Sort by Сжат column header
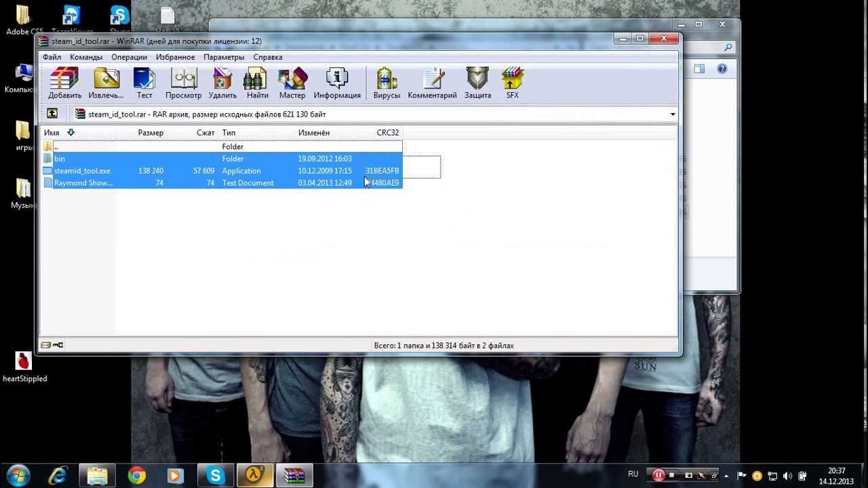Screen dimensions: 868x488 [193, 132]
